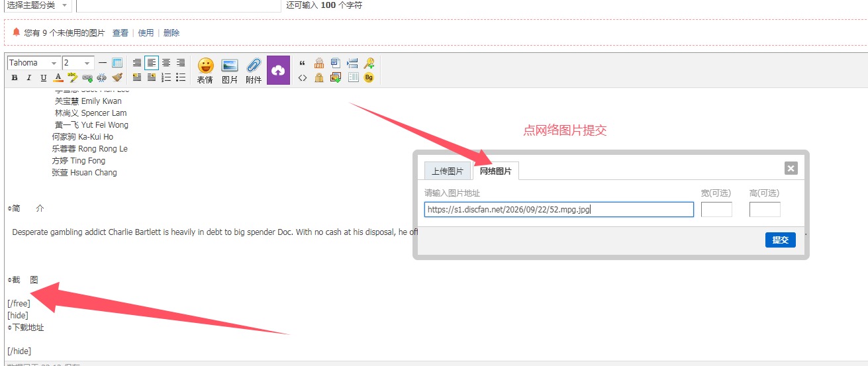This screenshot has height=366, width=868.
Task: Toggle underline formatting
Action: click(44, 77)
